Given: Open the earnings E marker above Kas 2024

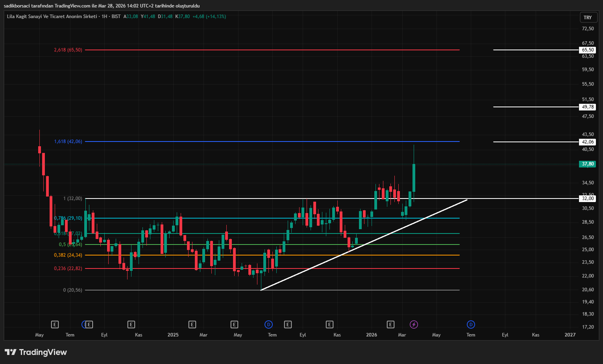Looking at the screenshot, I should tap(131, 324).
